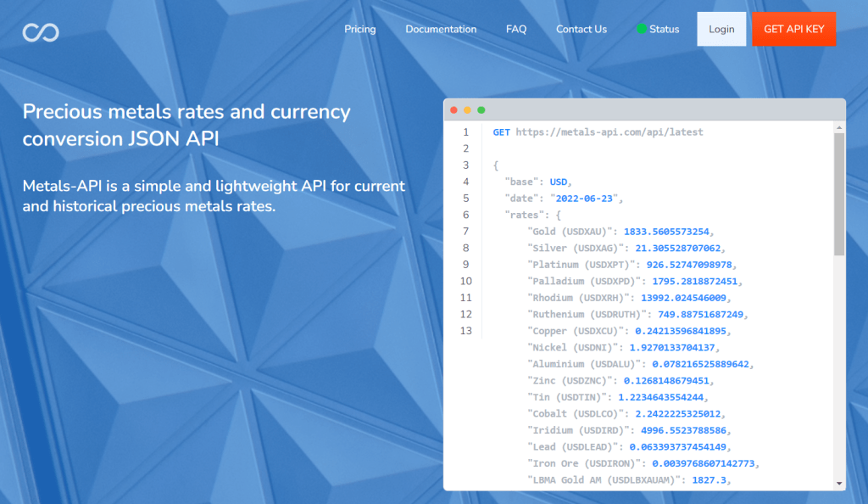Click the green dot in the code window title bar

481,110
